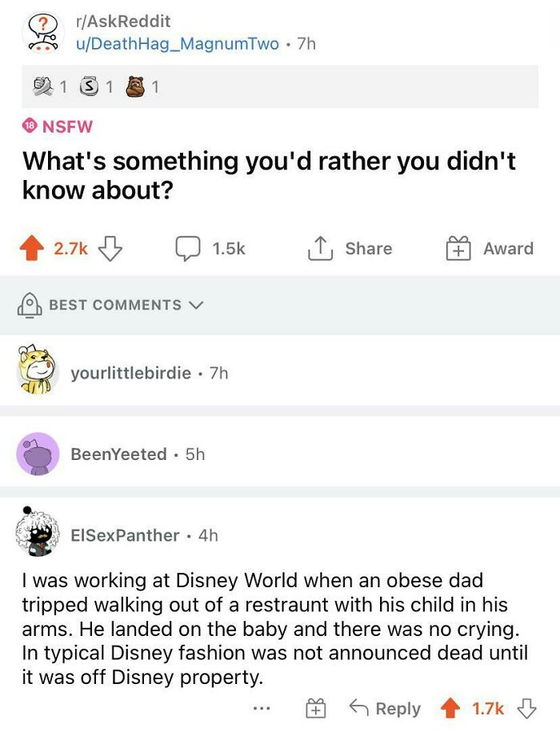This screenshot has height=732, width=560.
Task: Open comments via the speech bubble icon
Action: 187,248
